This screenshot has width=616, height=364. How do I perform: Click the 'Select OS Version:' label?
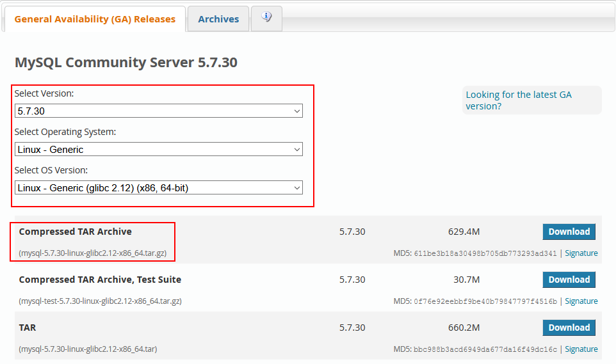click(51, 170)
